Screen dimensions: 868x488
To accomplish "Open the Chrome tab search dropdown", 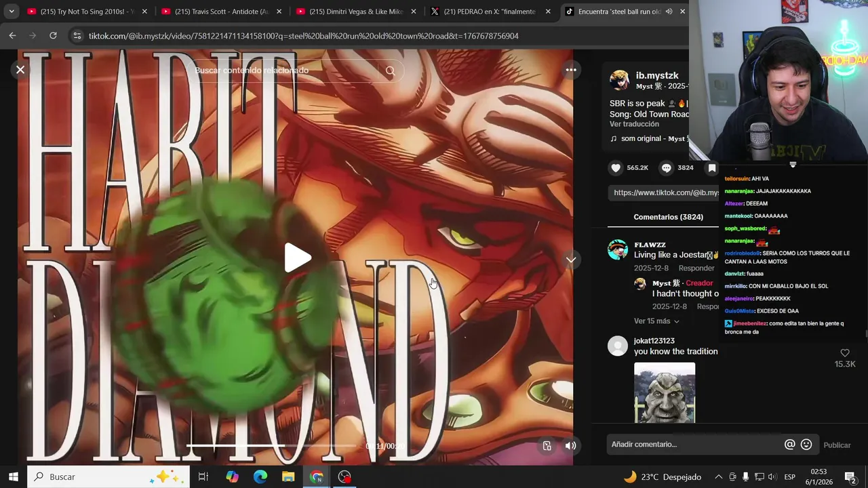I will point(12,12).
